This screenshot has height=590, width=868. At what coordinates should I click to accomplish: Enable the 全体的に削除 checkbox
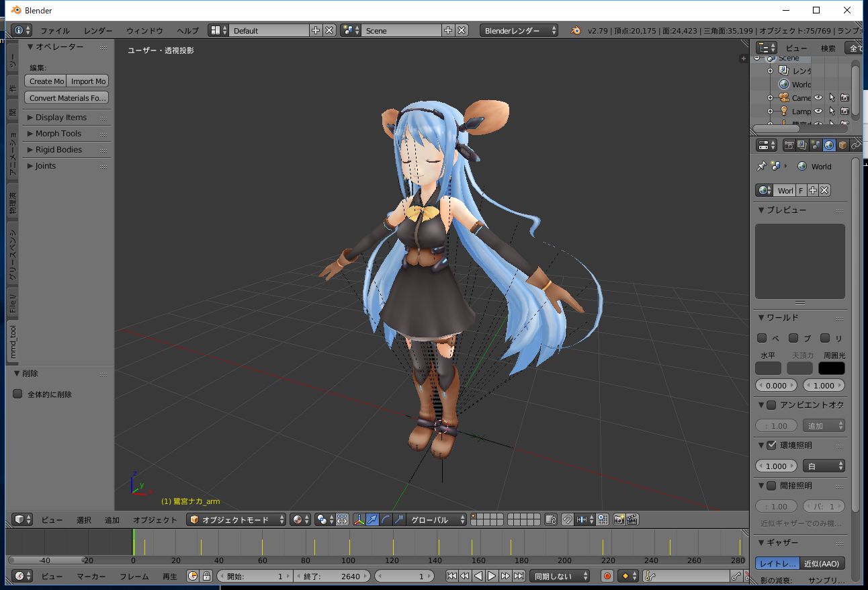click(18, 394)
